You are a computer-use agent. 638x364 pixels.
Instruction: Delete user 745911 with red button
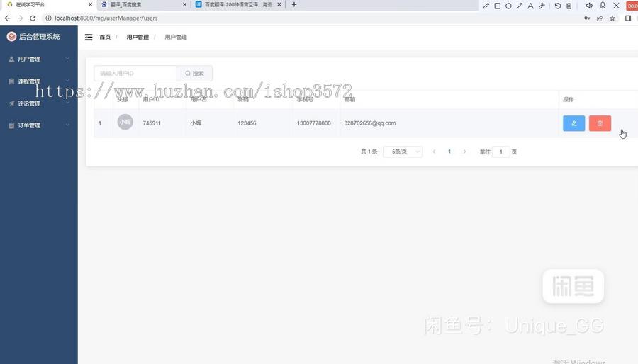click(x=600, y=123)
